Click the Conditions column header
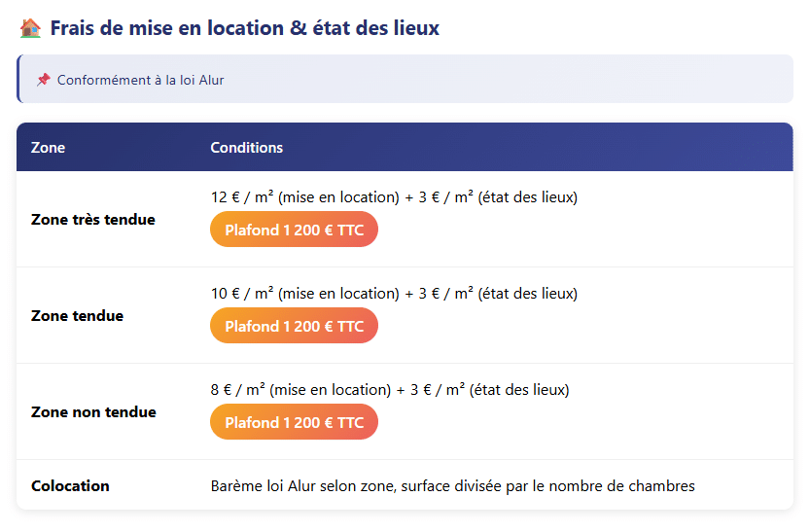The height and width of the screenshot is (532, 810). [x=247, y=148]
